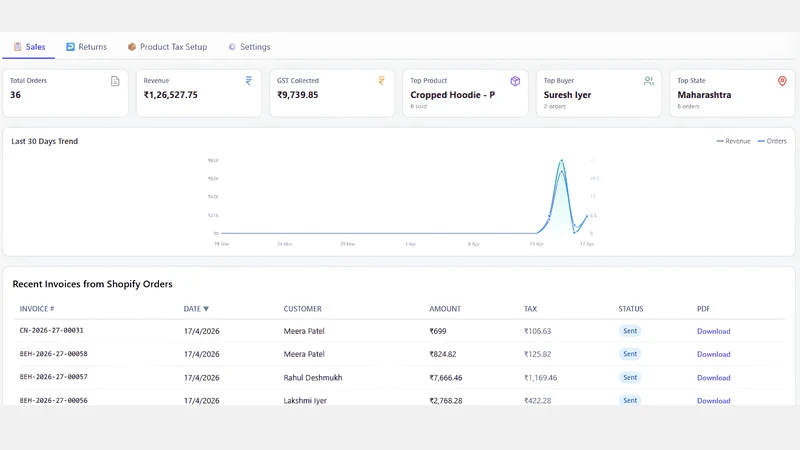Image resolution: width=800 pixels, height=450 pixels.
Task: Click tax value ₹1,169.46
Action: click(x=540, y=378)
